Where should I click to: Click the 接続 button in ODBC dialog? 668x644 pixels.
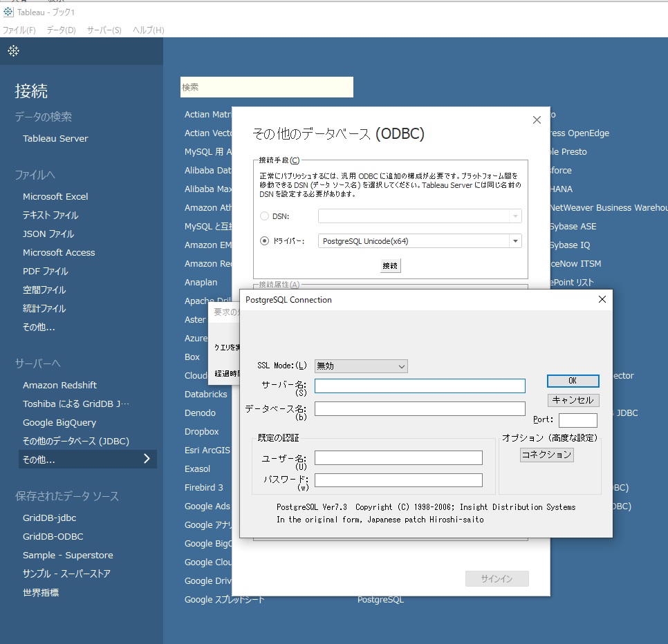click(390, 265)
